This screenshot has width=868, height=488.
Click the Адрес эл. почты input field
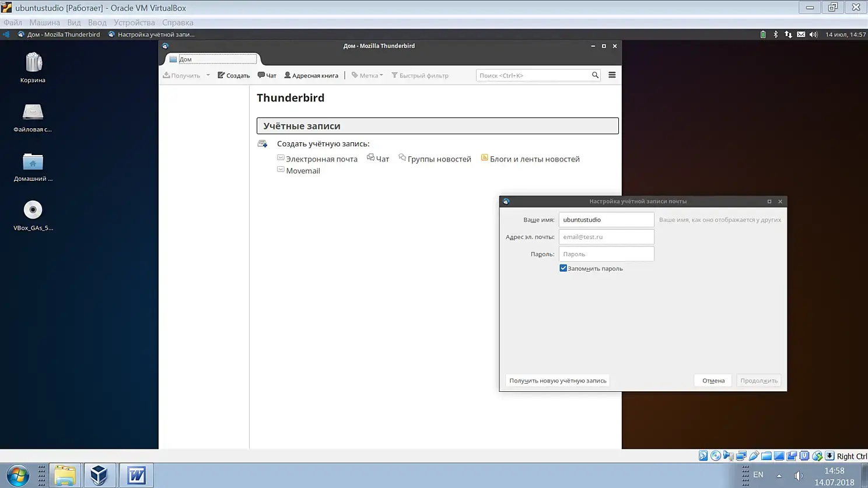coord(607,237)
